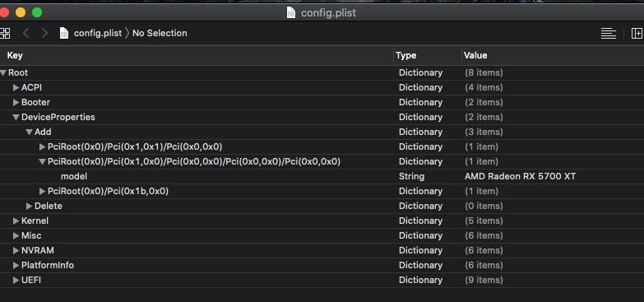Click config.plist in the breadcrumb bar
Screen dimensions: 644x302
98,33
